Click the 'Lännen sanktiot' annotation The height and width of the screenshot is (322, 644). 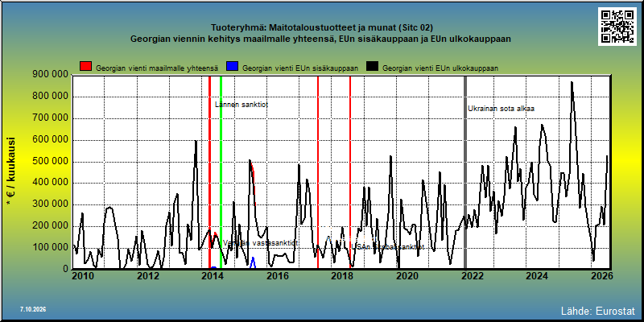coord(242,105)
